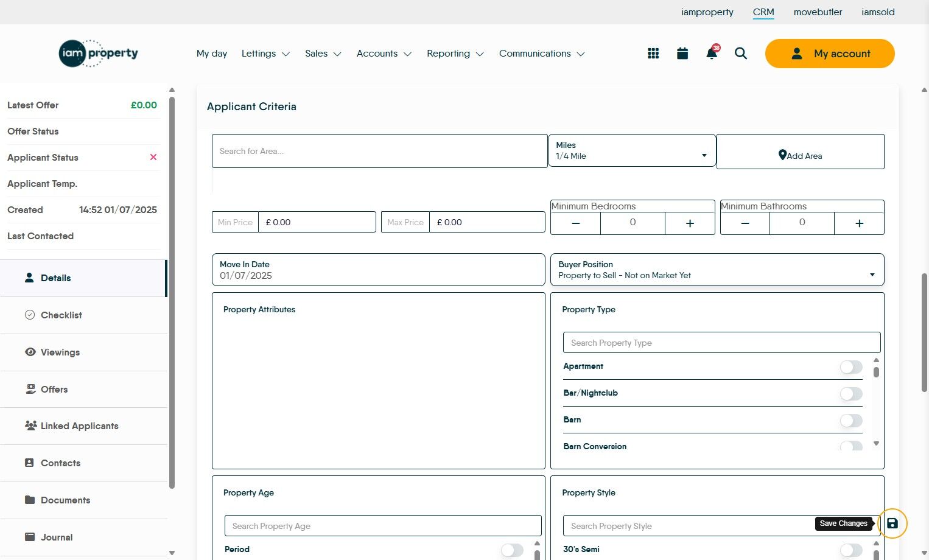Screen dimensions: 929x560
Task: Increase Minimum Bedrooms with plus button
Action: click(x=689, y=223)
